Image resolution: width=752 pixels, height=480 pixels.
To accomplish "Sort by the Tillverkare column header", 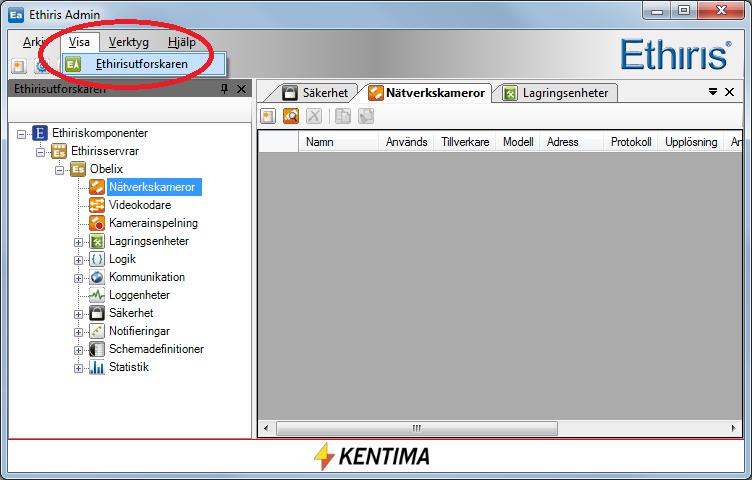I will (x=465, y=142).
